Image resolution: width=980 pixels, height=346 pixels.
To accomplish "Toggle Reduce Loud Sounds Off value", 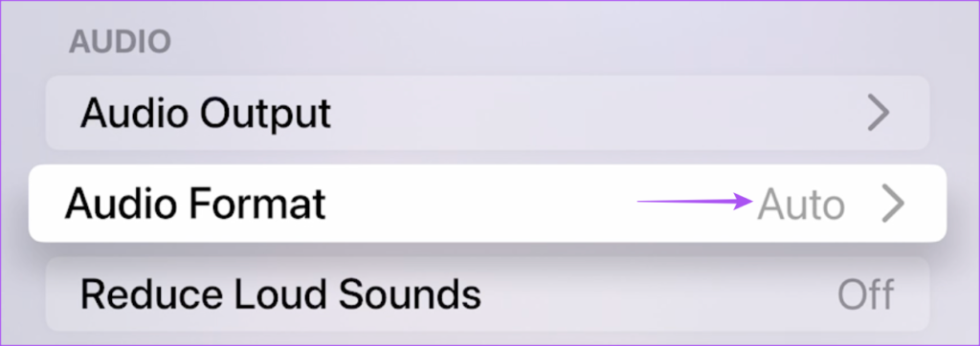I will (865, 295).
